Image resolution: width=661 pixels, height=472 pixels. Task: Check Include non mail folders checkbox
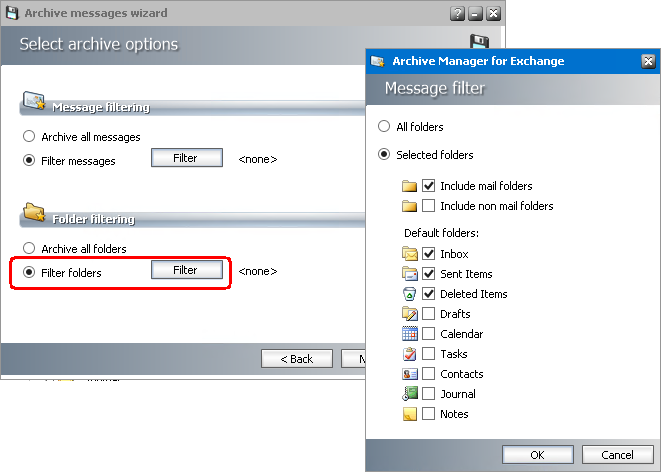[x=428, y=206]
